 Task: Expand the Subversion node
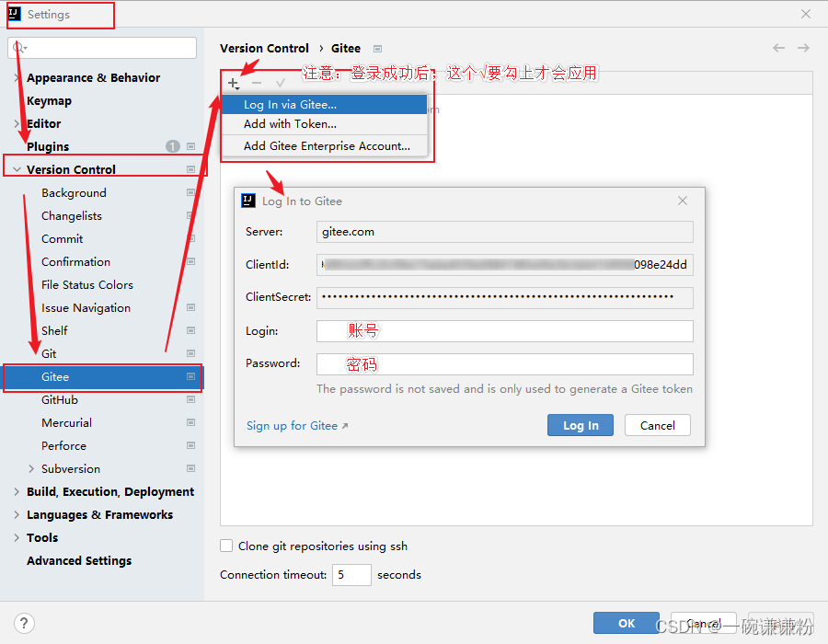pyautogui.click(x=31, y=469)
